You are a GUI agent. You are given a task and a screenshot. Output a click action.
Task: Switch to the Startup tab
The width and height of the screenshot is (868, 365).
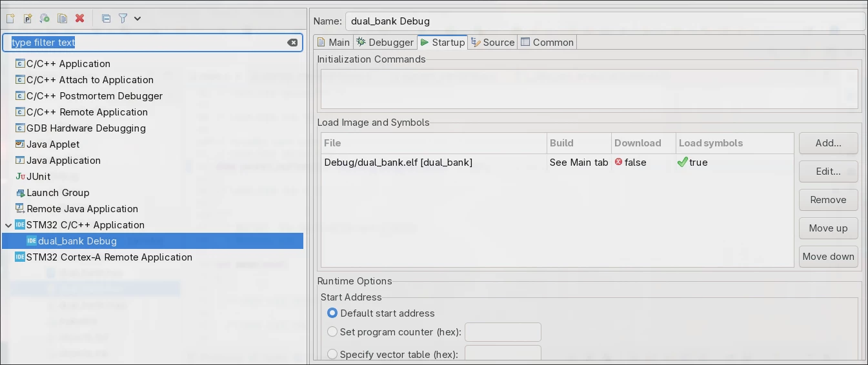442,43
